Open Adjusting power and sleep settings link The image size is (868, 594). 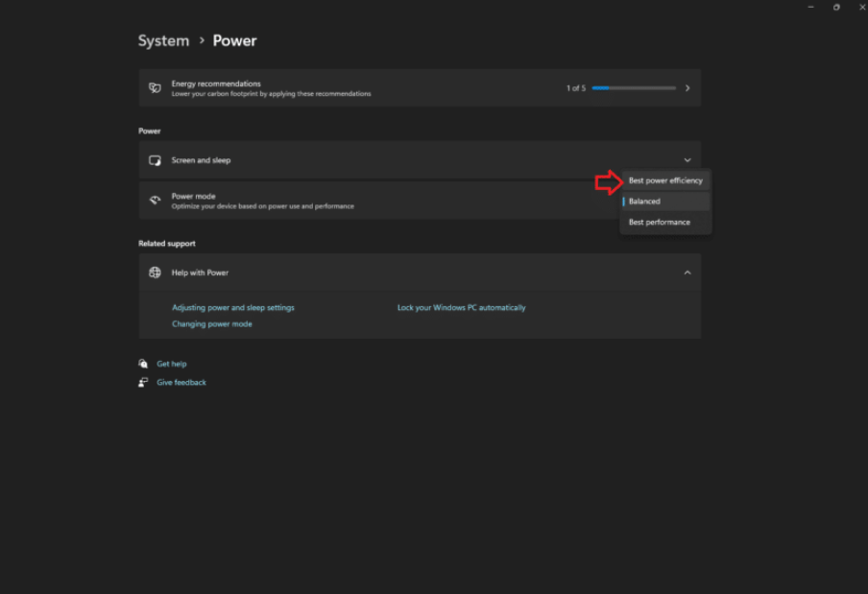(233, 308)
